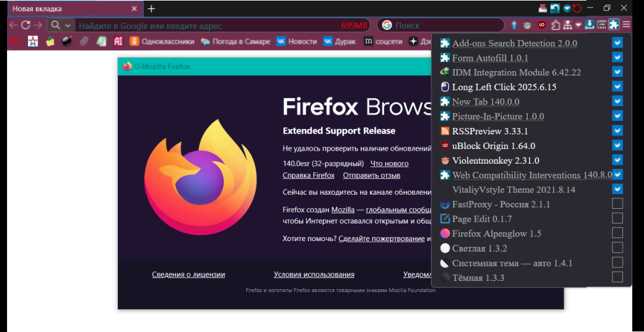The height and width of the screenshot is (332, 644).
Task: Enable FastProxy - Россия checkbox
Action: click(617, 204)
